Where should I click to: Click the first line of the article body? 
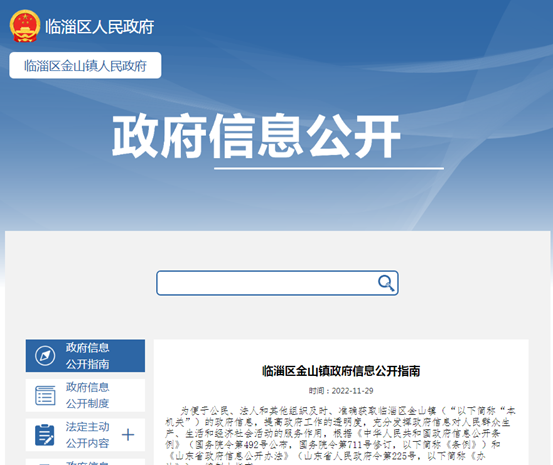(x=348, y=411)
